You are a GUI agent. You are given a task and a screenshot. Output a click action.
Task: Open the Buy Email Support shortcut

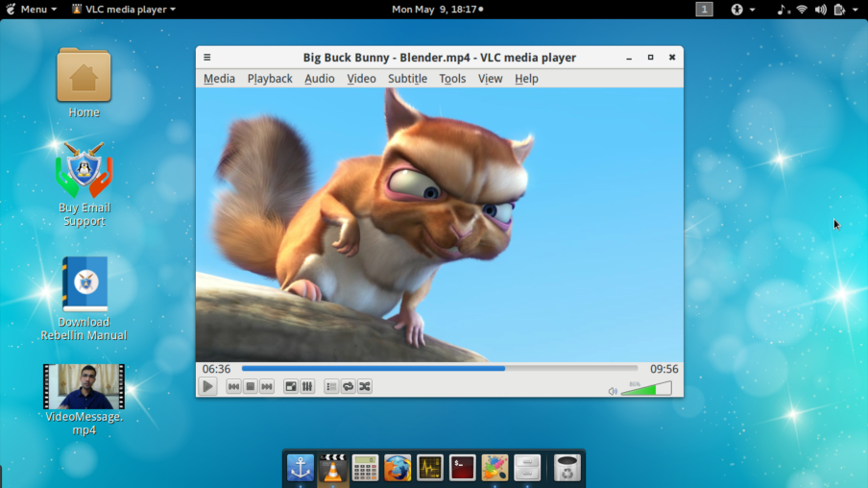[84, 184]
